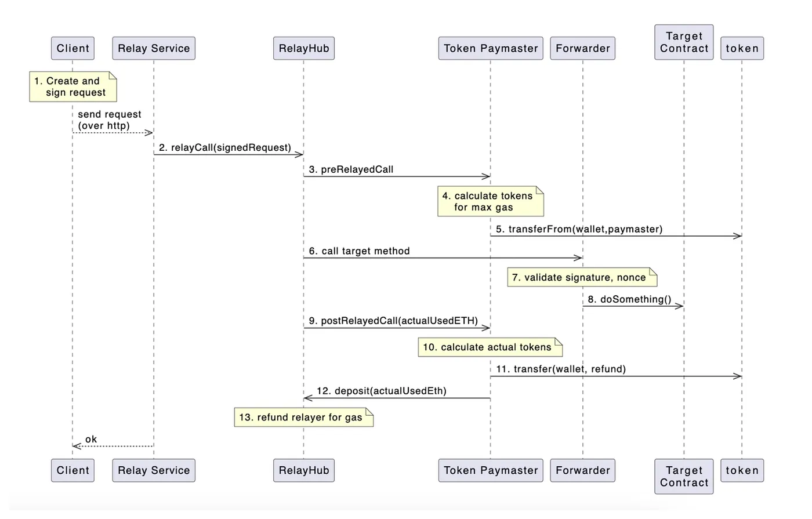Viewport: 812px width, 519px height.
Task: Select the Target Contract box in the footer row
Action: click(684, 476)
